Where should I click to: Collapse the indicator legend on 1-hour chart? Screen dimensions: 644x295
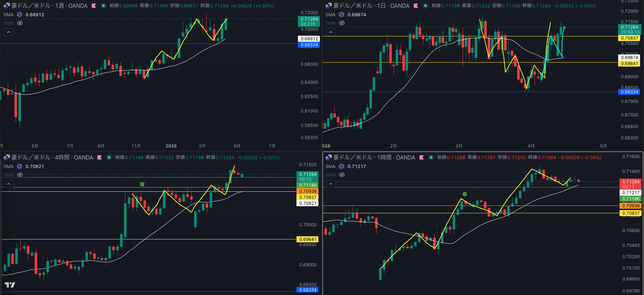click(331, 184)
